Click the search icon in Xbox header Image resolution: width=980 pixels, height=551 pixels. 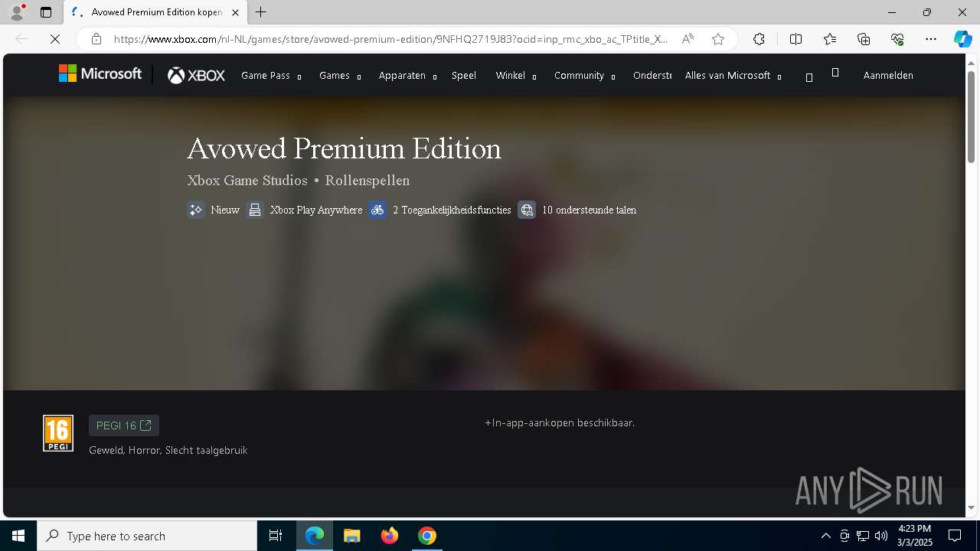(809, 77)
